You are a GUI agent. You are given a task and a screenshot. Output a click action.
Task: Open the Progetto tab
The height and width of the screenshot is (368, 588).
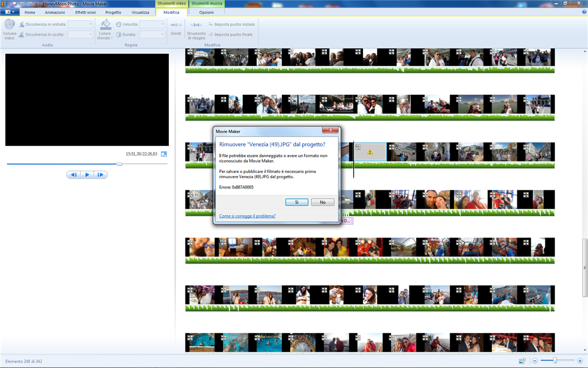pos(113,13)
